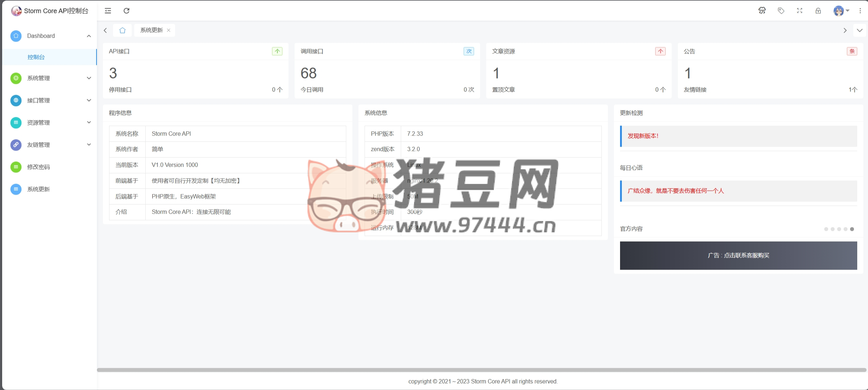The image size is (868, 390).
Task: Select the 系统更新 tab
Action: pos(151,30)
